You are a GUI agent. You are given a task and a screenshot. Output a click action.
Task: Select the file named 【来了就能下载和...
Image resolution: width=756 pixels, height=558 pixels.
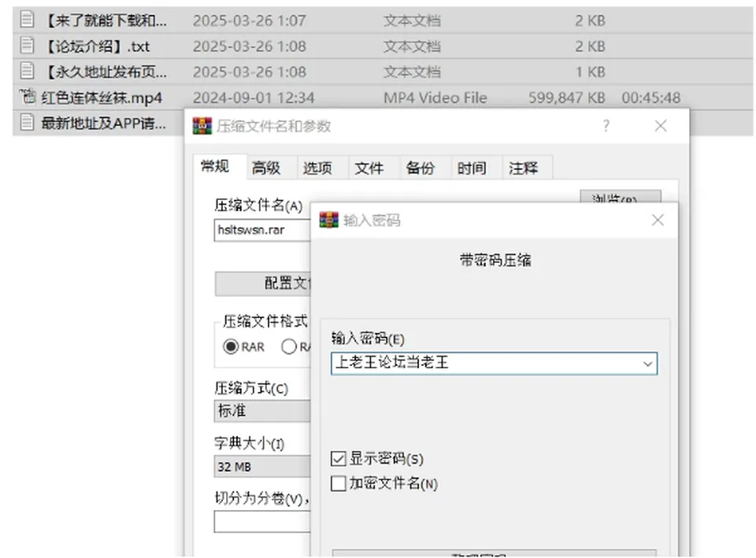tap(106, 20)
